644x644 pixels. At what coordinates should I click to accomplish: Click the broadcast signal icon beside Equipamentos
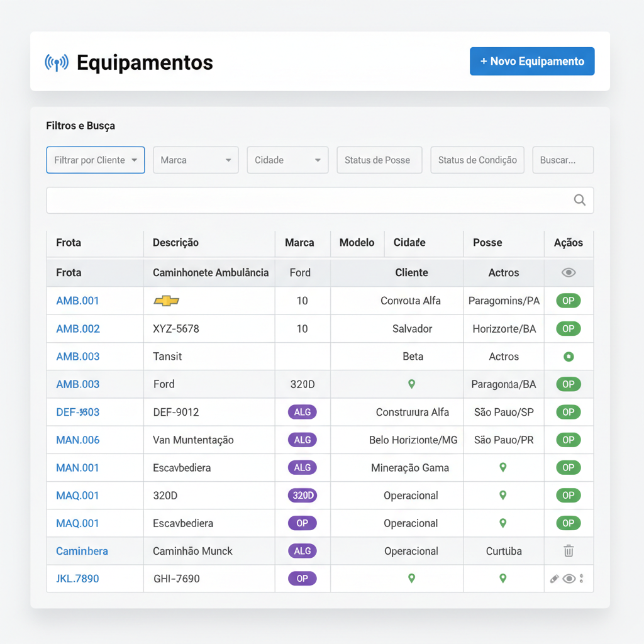point(57,62)
